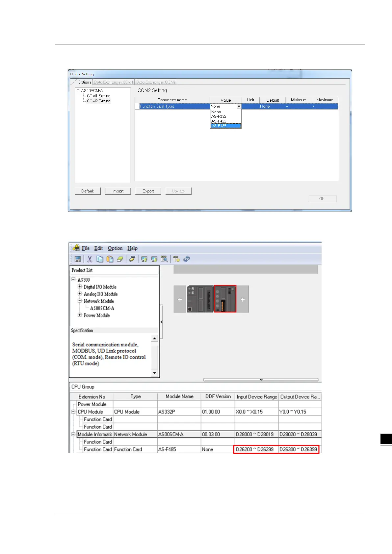
Task: Click the Paste clipboard icon
Action: pos(110,259)
